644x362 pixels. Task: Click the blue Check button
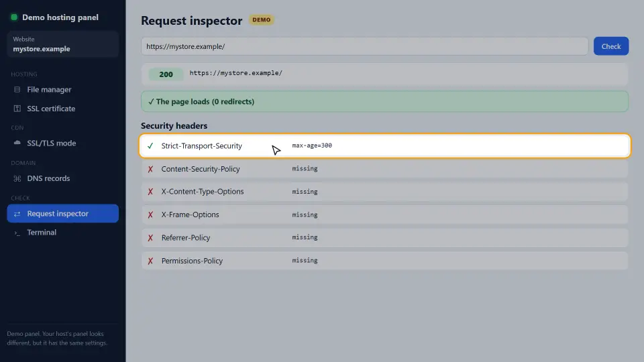coord(610,46)
